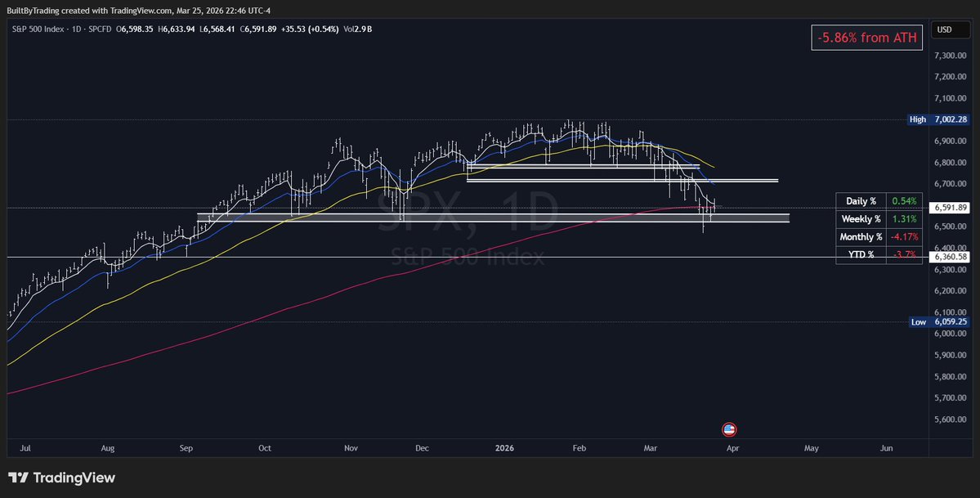The height and width of the screenshot is (498, 980).
Task: Click the SPCFD exchange label
Action: pyautogui.click(x=100, y=29)
